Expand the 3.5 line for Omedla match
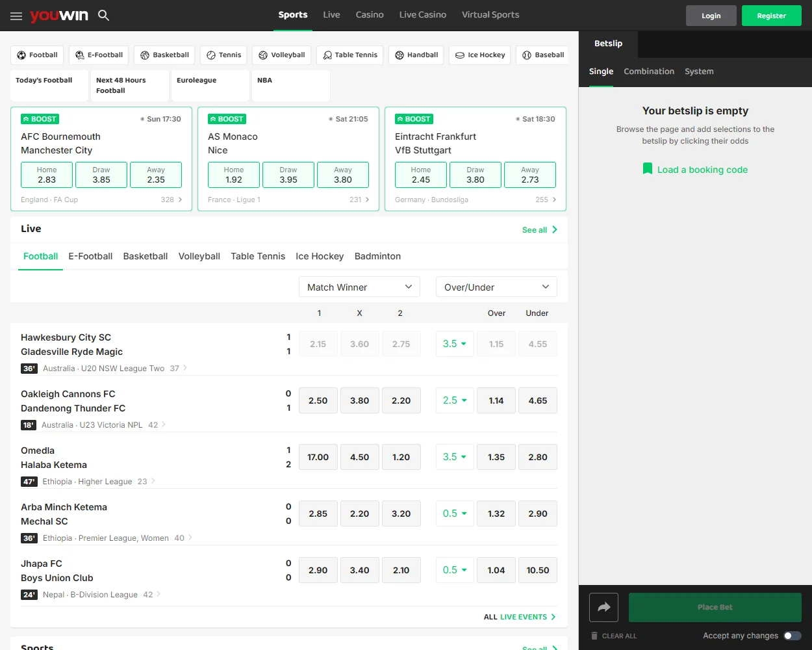The width and height of the screenshot is (812, 650). pyautogui.click(x=455, y=457)
